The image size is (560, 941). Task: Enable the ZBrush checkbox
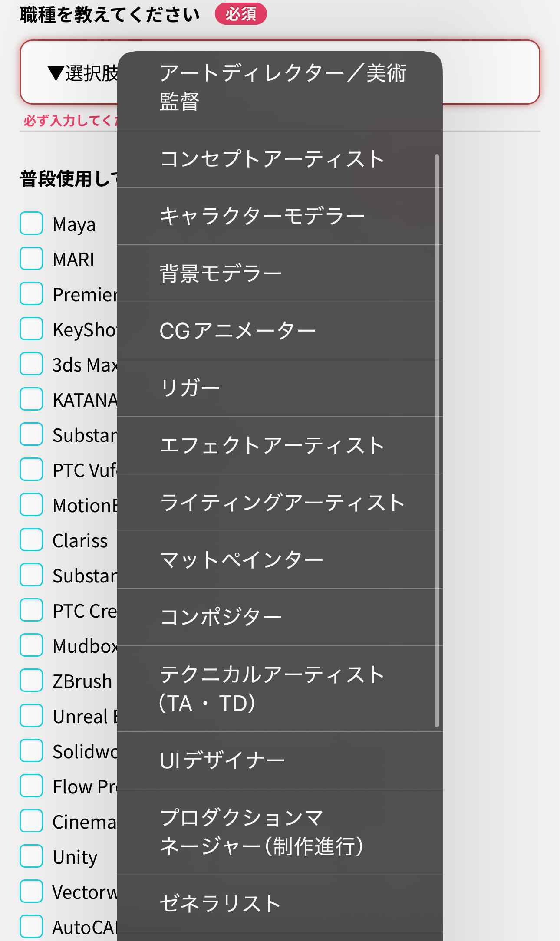pyautogui.click(x=31, y=680)
